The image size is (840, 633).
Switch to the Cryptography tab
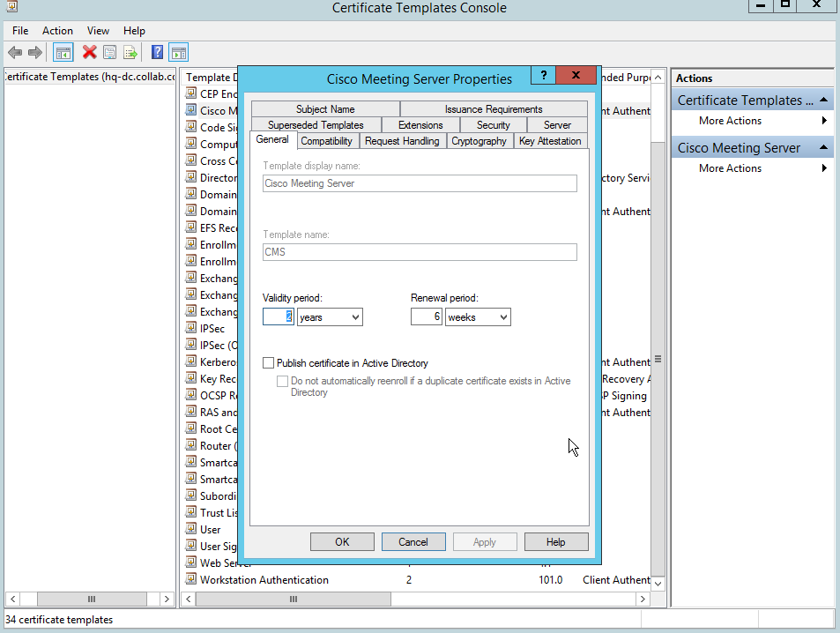[479, 141]
